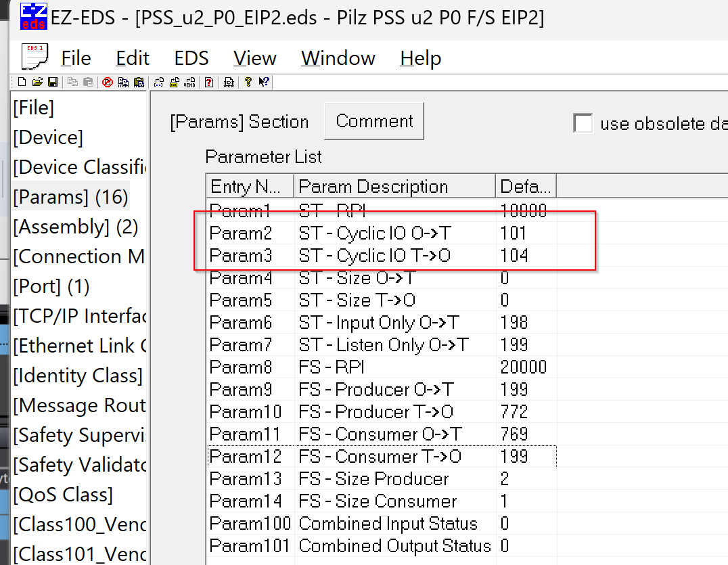Image resolution: width=728 pixels, height=565 pixels.
Task: Click the red prohibited-circle toolbar icon
Action: (108, 82)
